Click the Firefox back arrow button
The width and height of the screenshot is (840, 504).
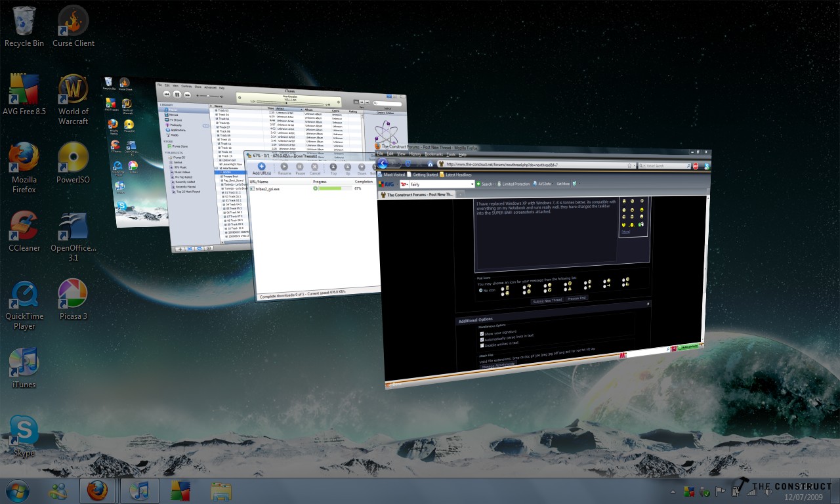pyautogui.click(x=383, y=163)
